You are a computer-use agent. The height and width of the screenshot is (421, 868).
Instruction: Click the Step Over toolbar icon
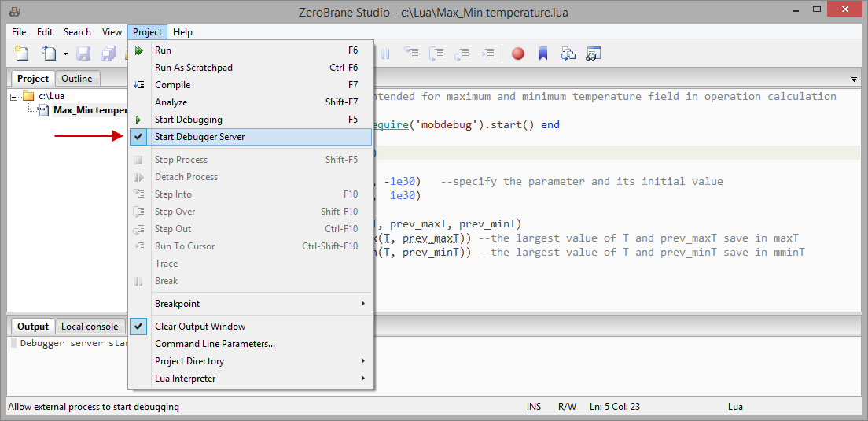coord(436,54)
